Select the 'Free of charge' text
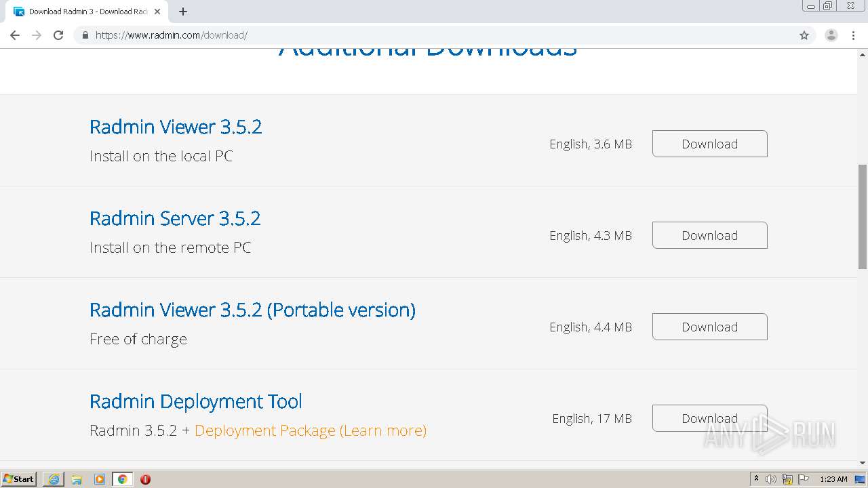This screenshot has width=868, height=488. [138, 339]
